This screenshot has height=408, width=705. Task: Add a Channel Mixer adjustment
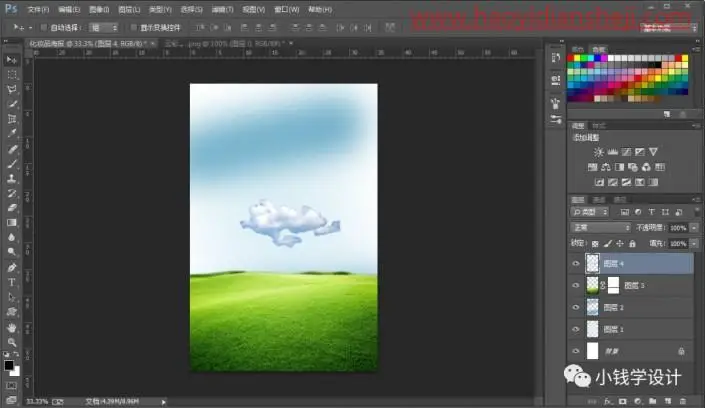pos(646,167)
